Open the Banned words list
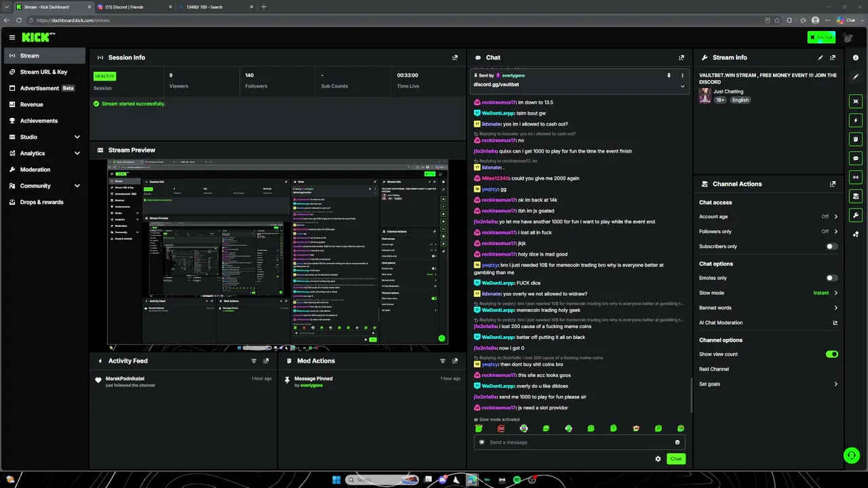 point(768,308)
